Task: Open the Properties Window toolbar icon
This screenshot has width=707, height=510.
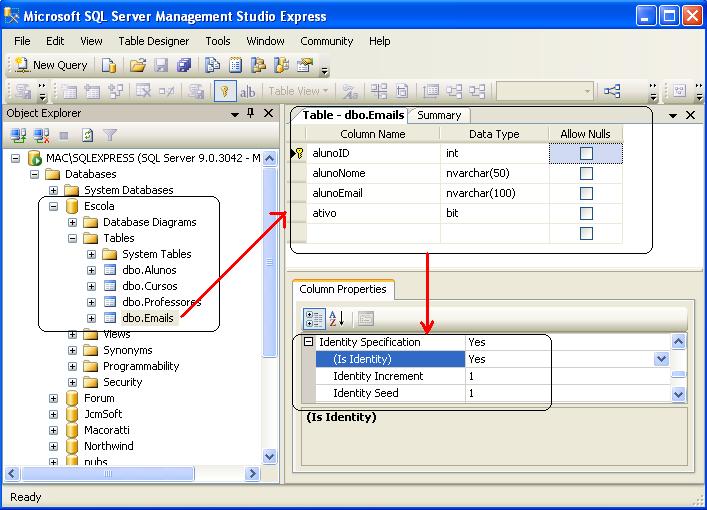Action: 305,65
